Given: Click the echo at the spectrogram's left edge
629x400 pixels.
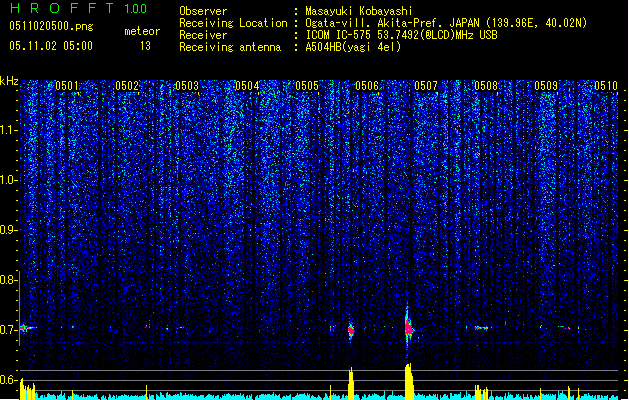Looking at the screenshot, I should 27,328.
